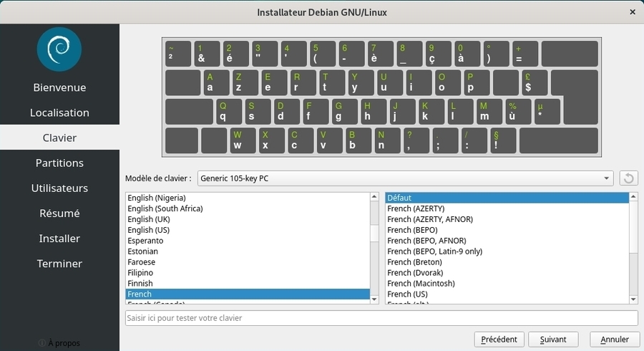This screenshot has width=644, height=351.
Task: Click layout list scrollbar down arrow
Action: 374,299
